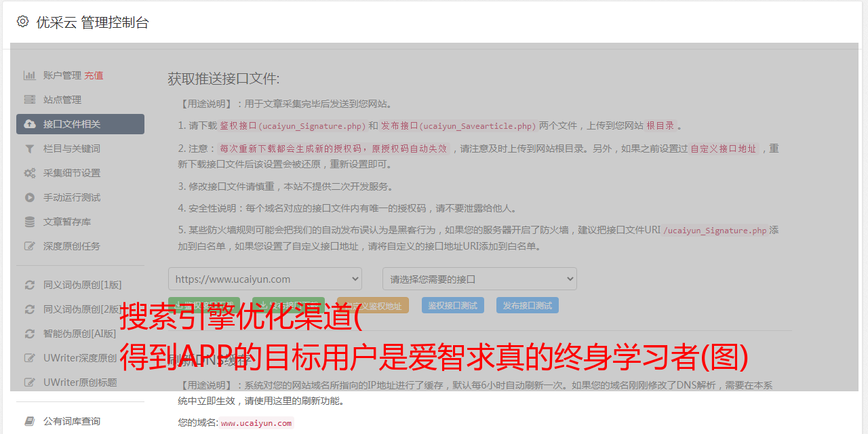Open the 请选择您需要的接口 dropdown
Viewport: 868px width, 434px height.
click(479, 279)
